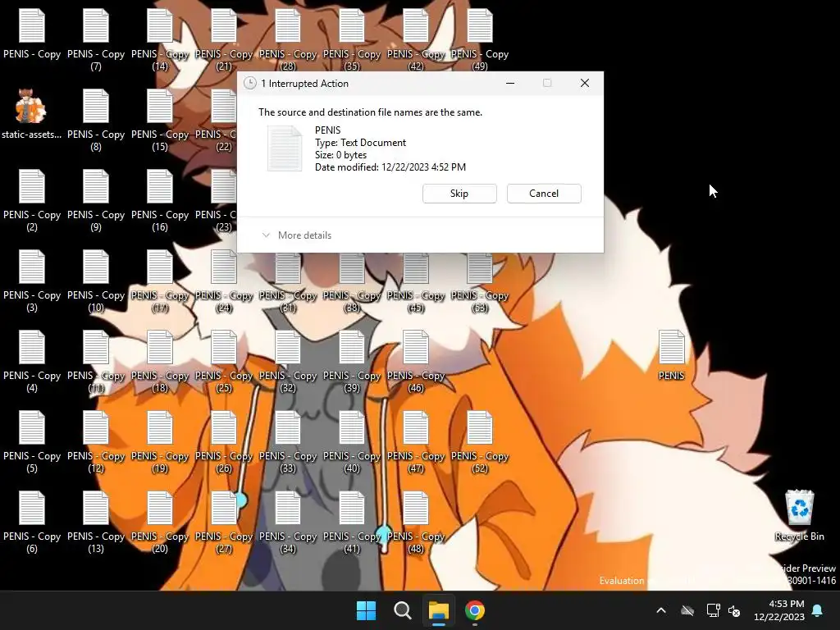
Task: Select the 'Copy (32)' text file icon
Action: [288, 347]
